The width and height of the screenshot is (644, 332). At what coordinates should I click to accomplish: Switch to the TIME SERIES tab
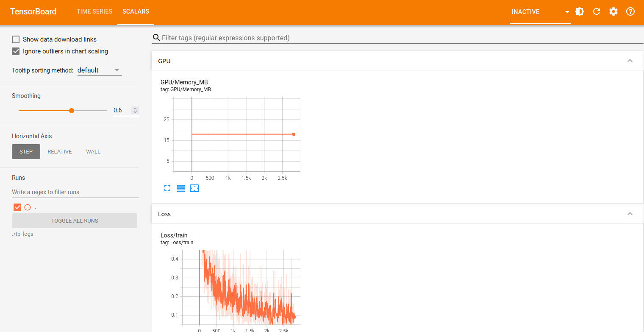94,12
